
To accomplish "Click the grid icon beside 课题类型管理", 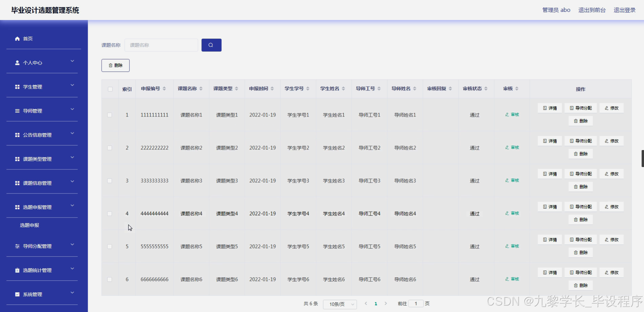I will coord(17,159).
